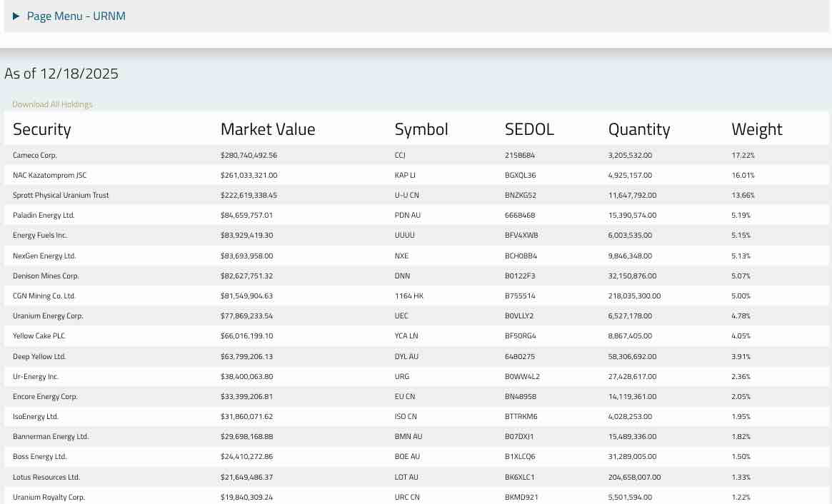The image size is (832, 504).
Task: Click the U-U CN symbol cell
Action: point(407,195)
